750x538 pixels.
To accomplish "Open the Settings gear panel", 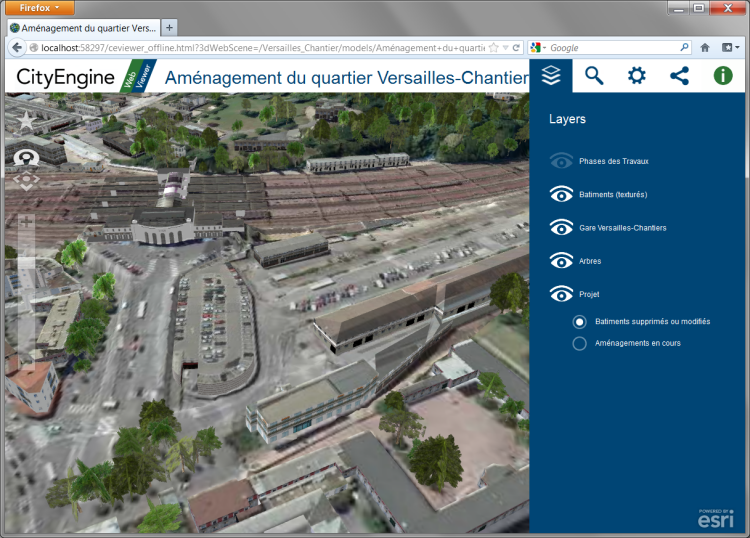I will pos(637,76).
